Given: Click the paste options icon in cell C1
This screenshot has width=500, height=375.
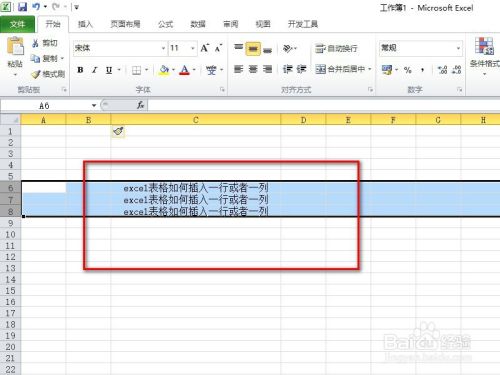Looking at the screenshot, I should pos(118,131).
